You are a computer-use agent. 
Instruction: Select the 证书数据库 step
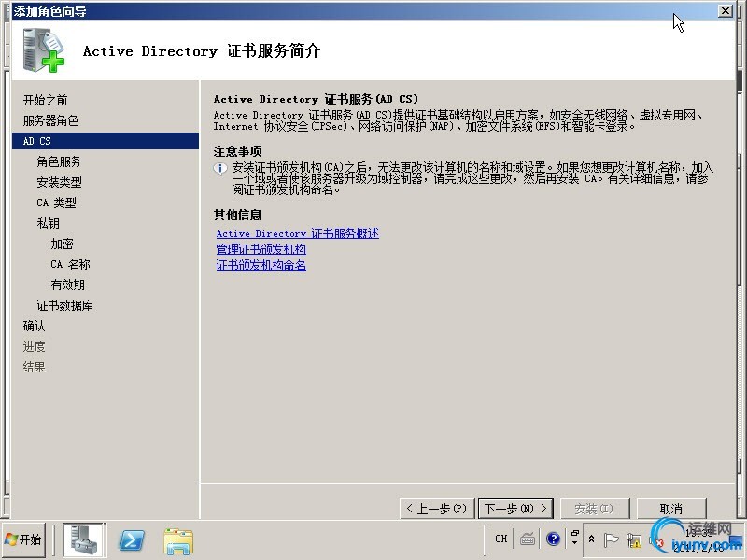[64, 305]
